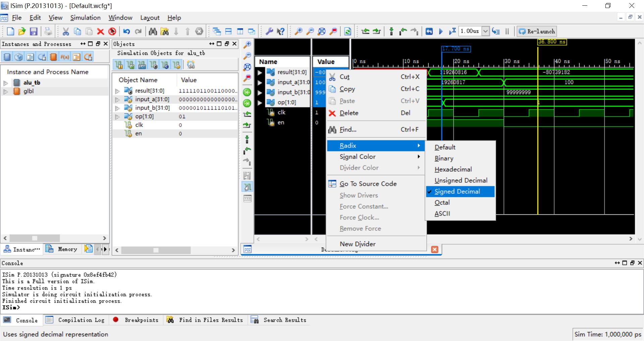Go to next transition icon
Screen dimensions: 644x341
(x=377, y=31)
